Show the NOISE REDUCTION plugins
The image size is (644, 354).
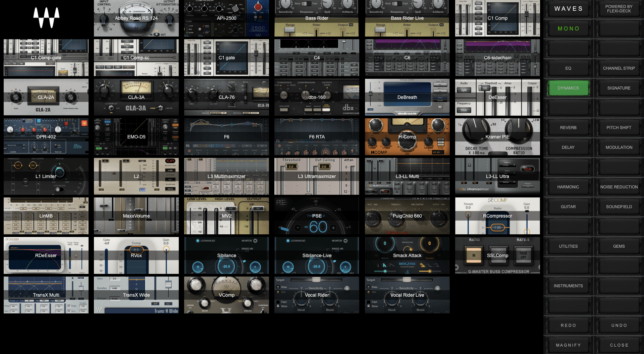(x=619, y=187)
